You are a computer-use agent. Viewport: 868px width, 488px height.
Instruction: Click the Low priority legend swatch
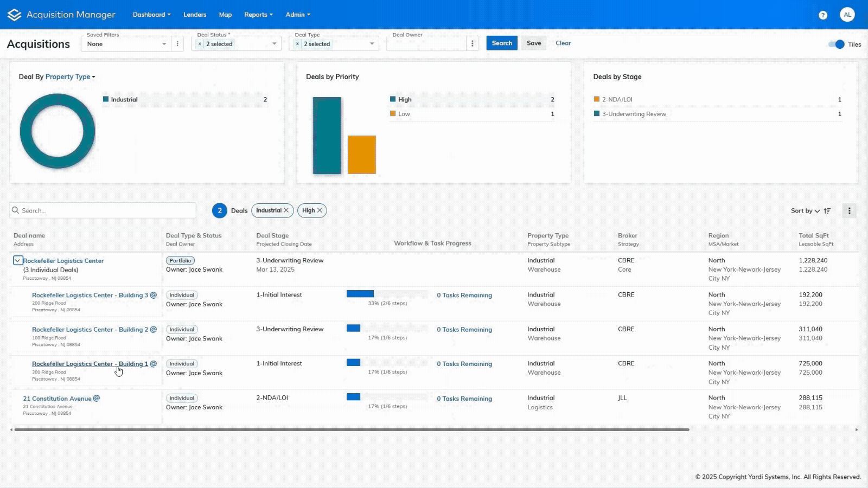[393, 114]
